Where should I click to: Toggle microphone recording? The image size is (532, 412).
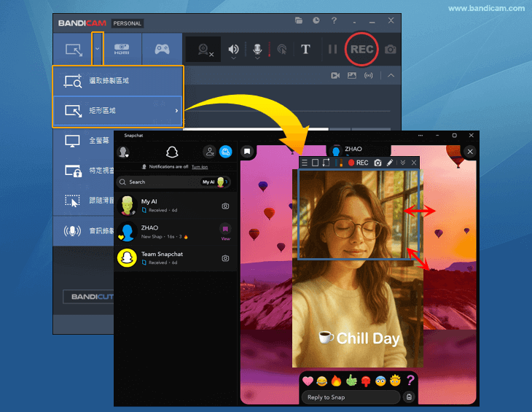257,50
